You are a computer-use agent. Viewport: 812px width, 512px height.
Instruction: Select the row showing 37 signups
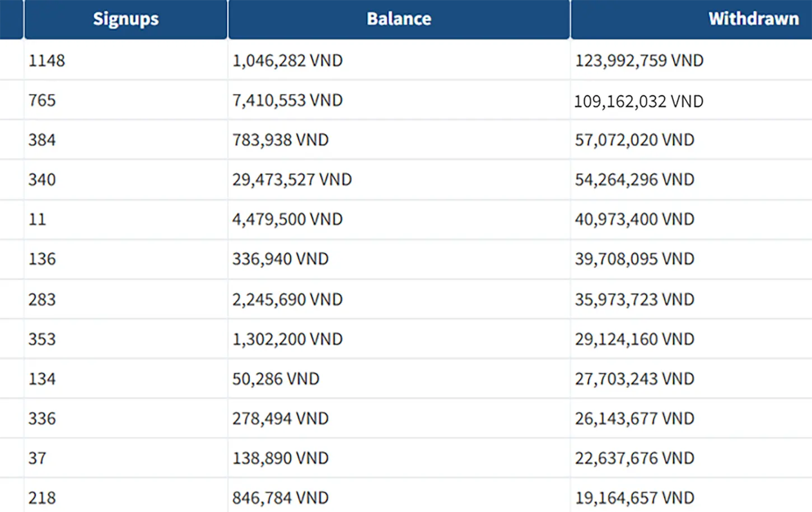[x=37, y=458]
